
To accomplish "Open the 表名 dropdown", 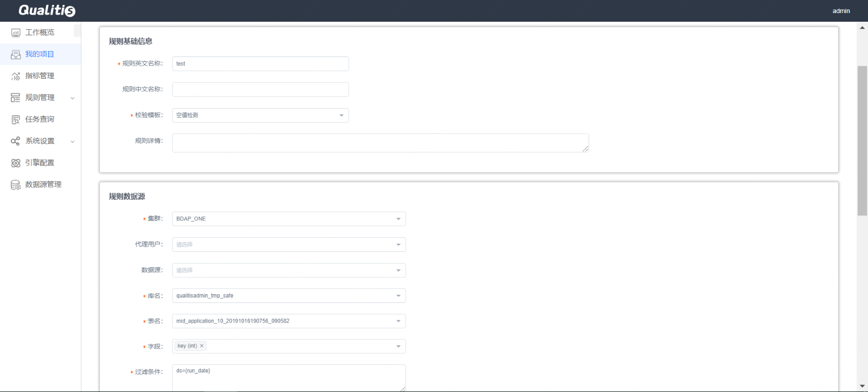I will click(x=289, y=321).
